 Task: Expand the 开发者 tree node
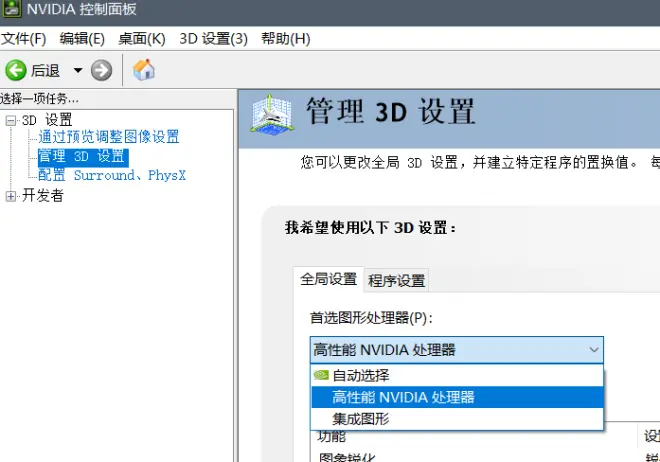[11, 196]
